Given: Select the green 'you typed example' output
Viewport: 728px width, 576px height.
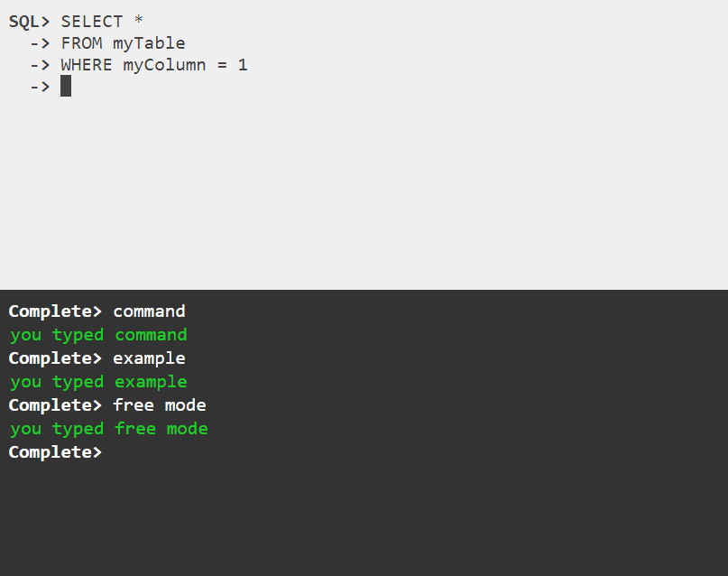Looking at the screenshot, I should click(98, 382).
